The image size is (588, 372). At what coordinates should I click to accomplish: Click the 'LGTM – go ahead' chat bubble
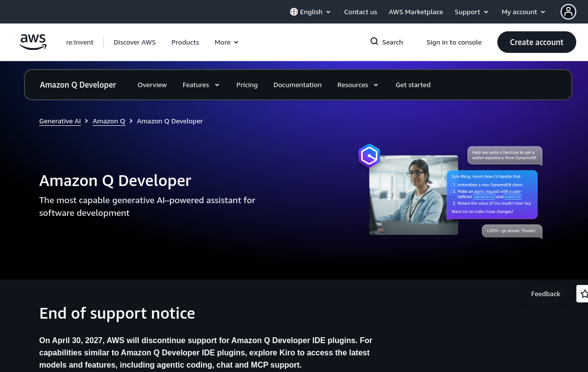coord(512,231)
